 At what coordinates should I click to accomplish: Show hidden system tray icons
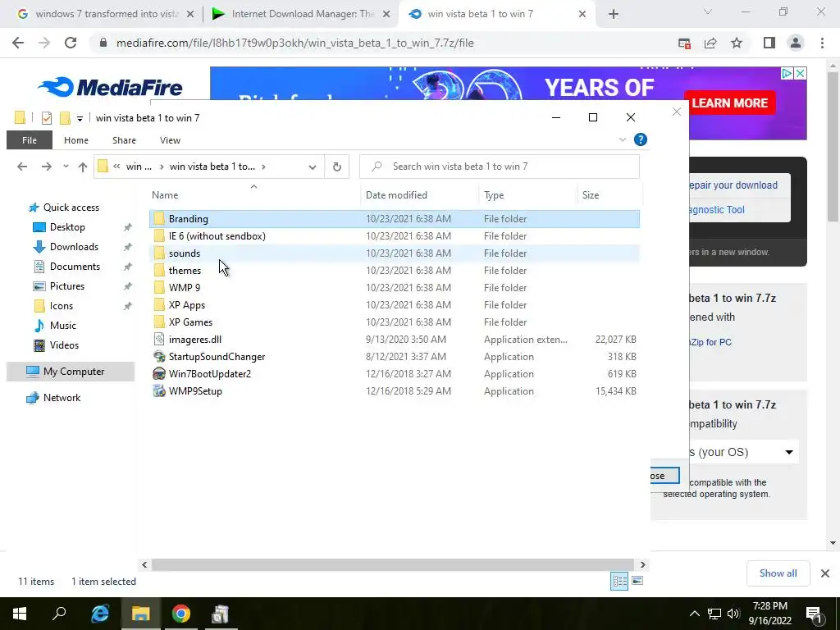pos(694,614)
